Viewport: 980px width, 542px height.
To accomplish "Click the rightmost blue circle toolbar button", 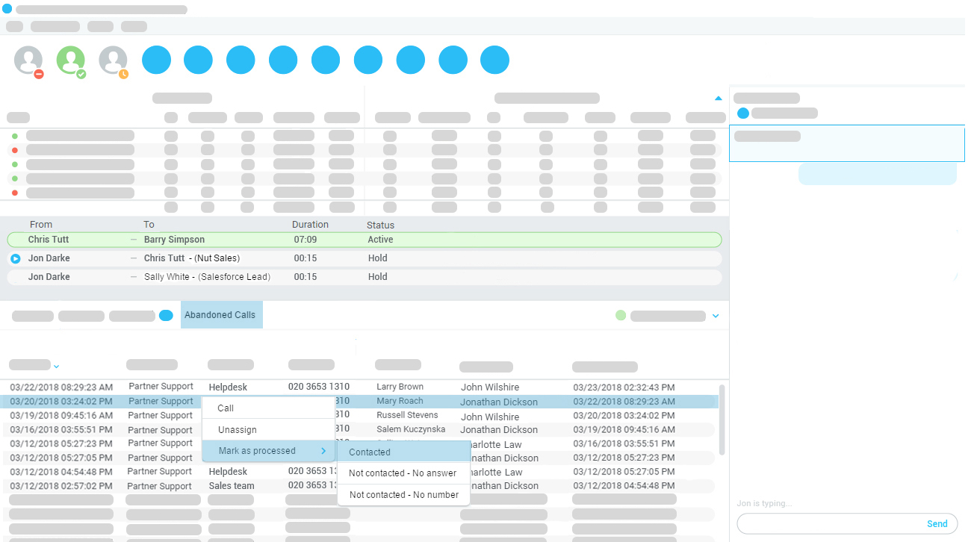I will pyautogui.click(x=494, y=60).
